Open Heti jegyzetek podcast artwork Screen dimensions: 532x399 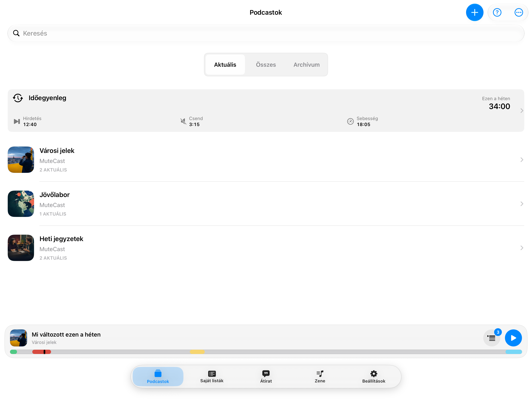click(21, 248)
